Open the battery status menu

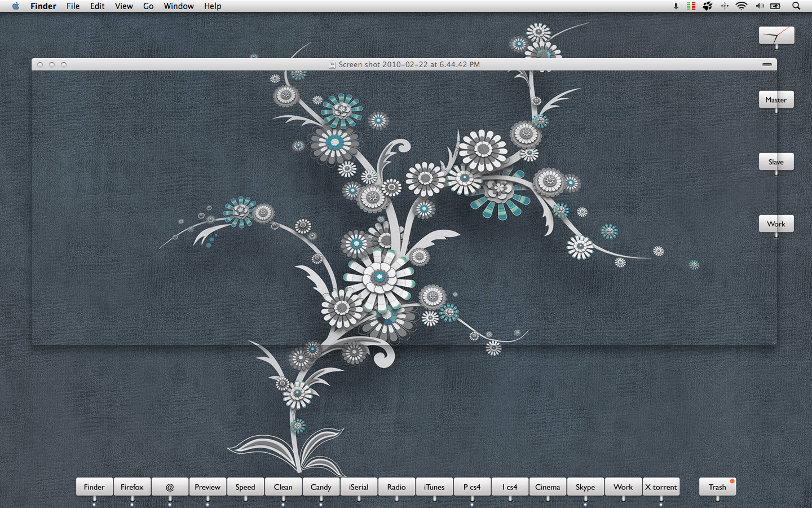tap(776, 6)
